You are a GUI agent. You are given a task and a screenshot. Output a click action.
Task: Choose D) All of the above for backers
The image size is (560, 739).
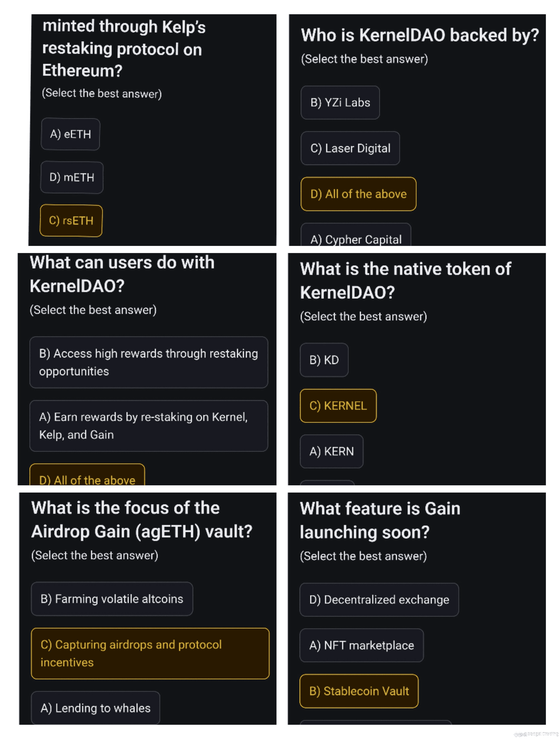coord(358,194)
